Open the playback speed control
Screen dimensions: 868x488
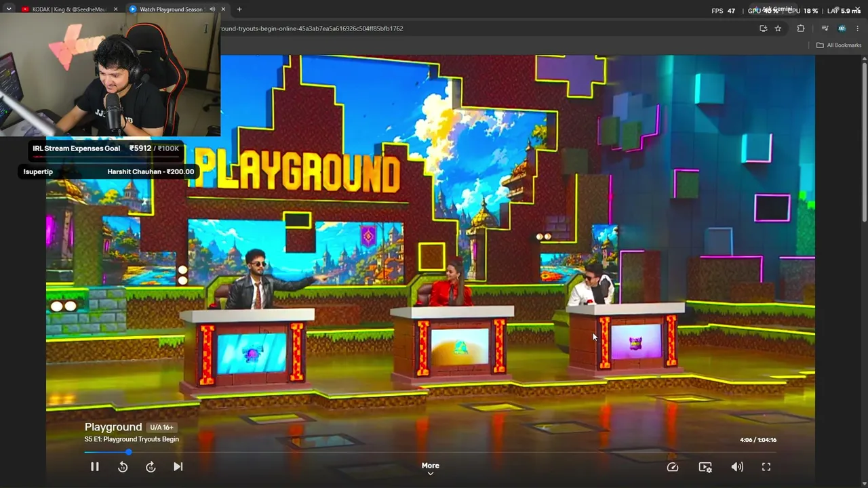(673, 467)
